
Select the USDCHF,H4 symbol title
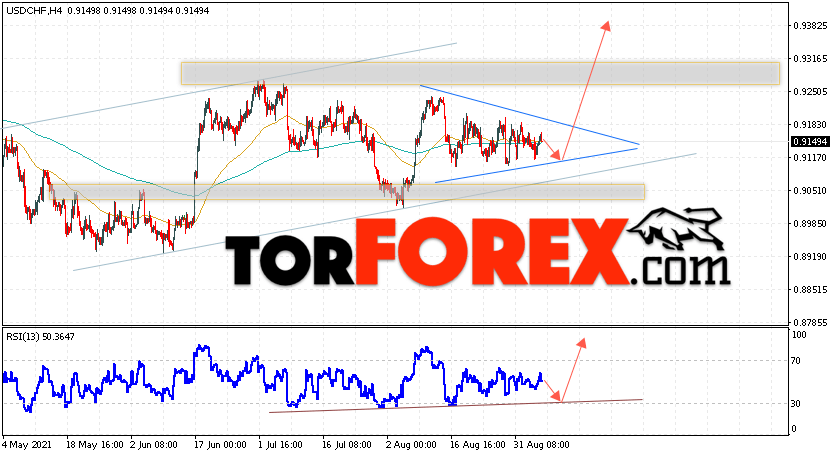(35, 10)
